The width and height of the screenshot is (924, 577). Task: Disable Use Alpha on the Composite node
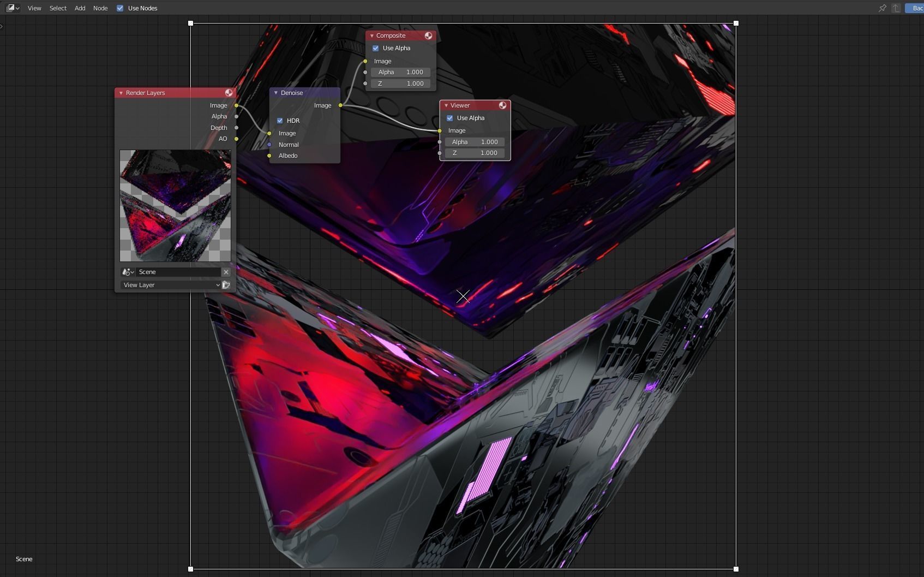(x=375, y=48)
